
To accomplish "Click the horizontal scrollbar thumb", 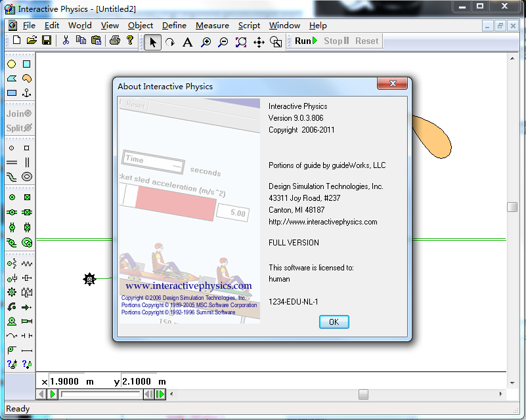I will (x=363, y=394).
